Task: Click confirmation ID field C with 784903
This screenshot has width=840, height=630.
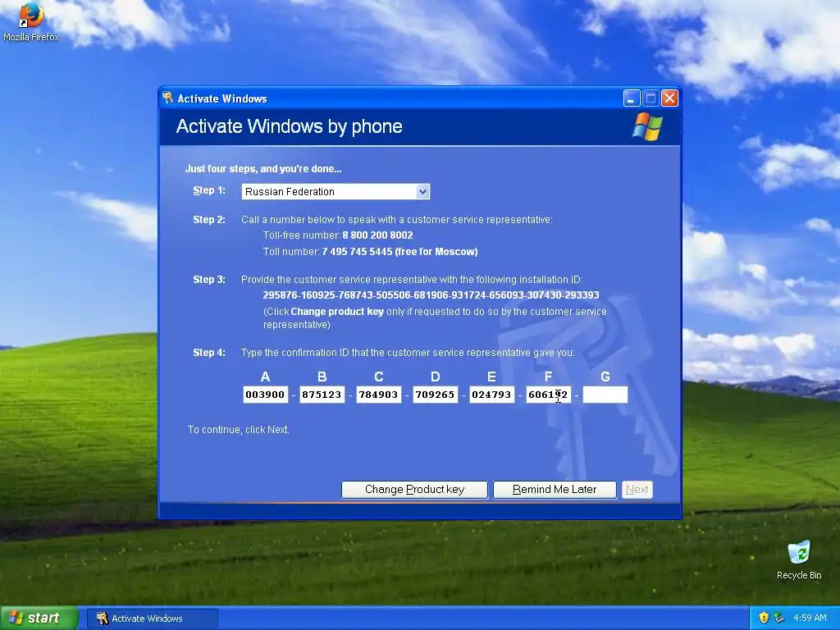Action: (x=379, y=395)
